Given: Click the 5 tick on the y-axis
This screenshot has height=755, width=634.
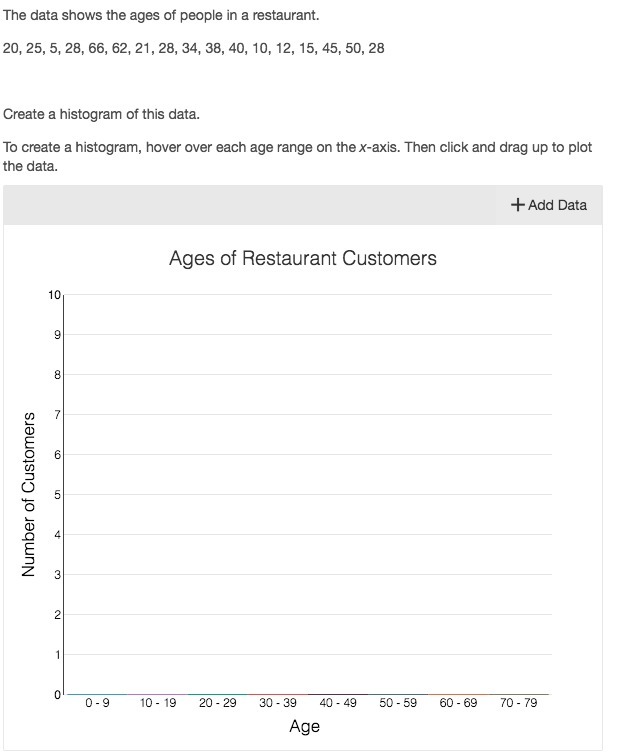Looking at the screenshot, I should pos(58,495).
